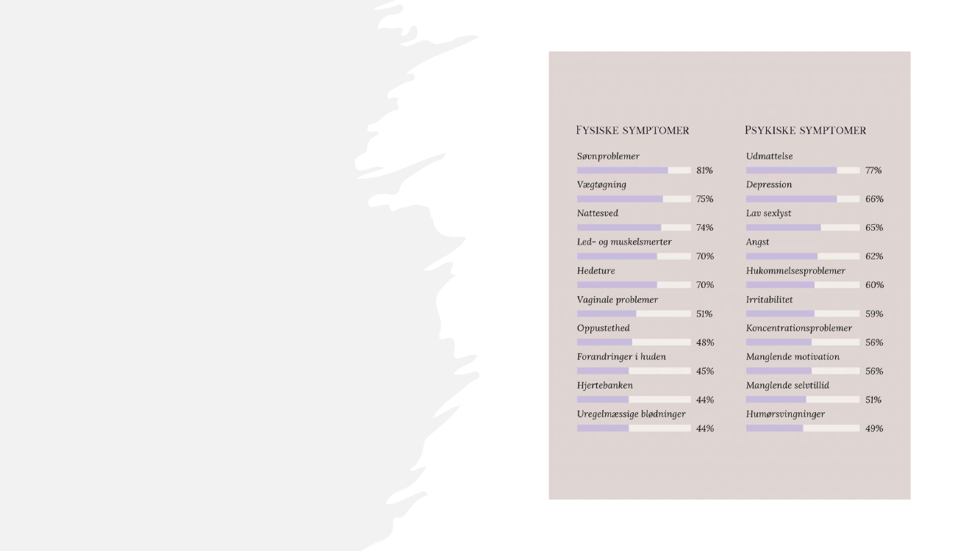Select the Depression 66% bar
Screen dimensions: 980x551
click(803, 199)
